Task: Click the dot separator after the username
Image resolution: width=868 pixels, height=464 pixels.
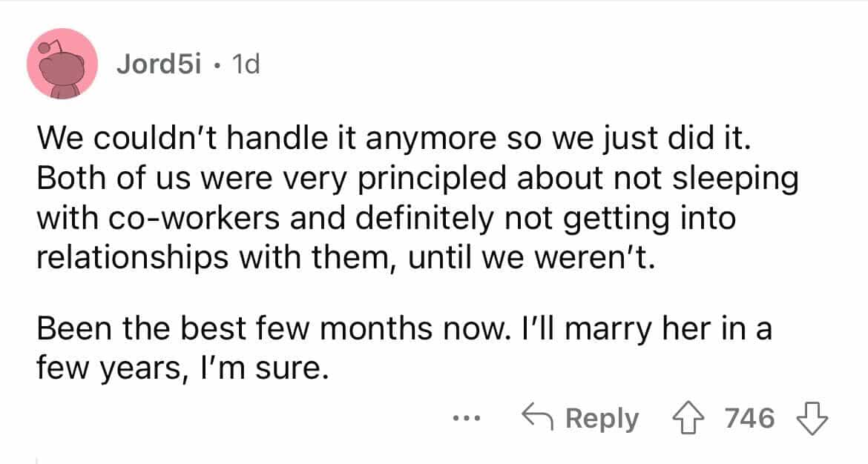Action: (x=214, y=65)
